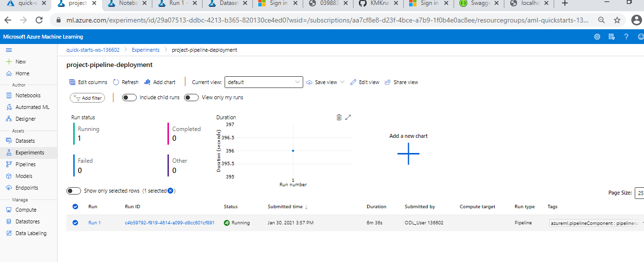
Task: Open the hamburger navigation menu
Action: (x=9, y=50)
